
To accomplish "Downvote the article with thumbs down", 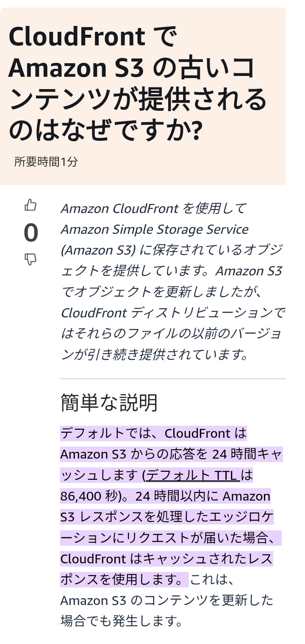I will (x=30, y=259).
